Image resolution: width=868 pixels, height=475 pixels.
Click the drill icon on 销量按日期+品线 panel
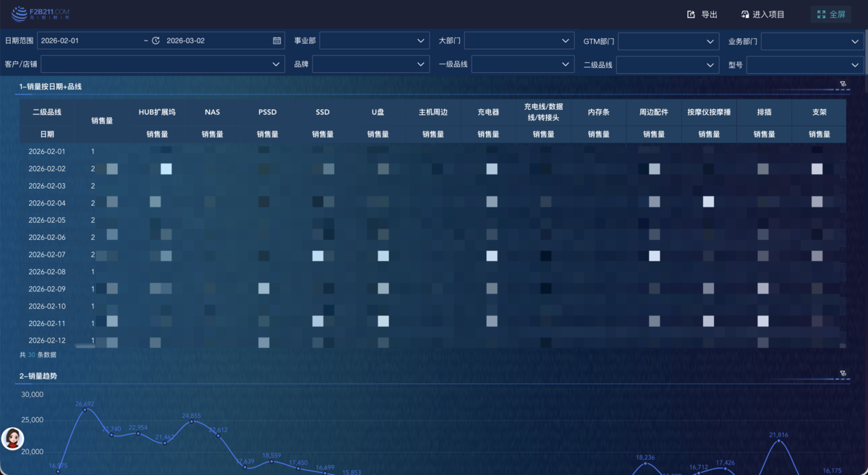(843, 85)
